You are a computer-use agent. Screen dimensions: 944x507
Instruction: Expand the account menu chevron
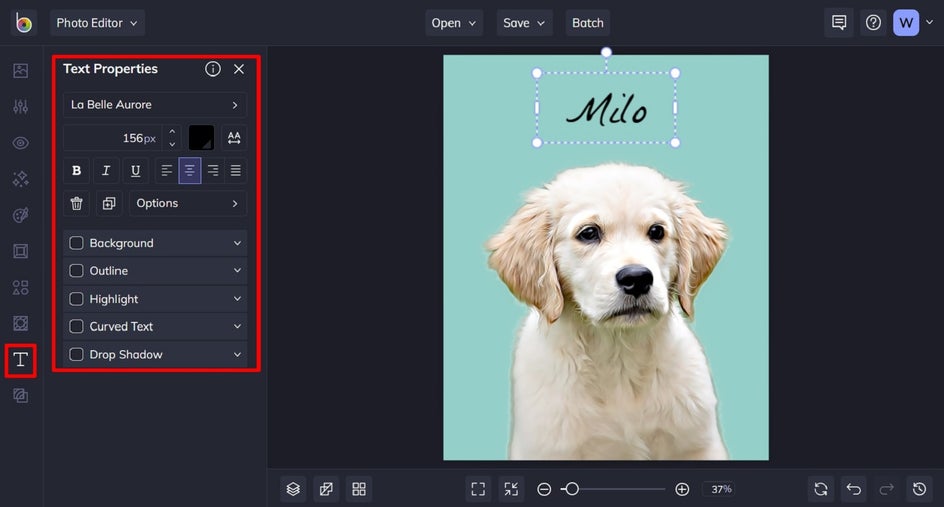coord(930,22)
